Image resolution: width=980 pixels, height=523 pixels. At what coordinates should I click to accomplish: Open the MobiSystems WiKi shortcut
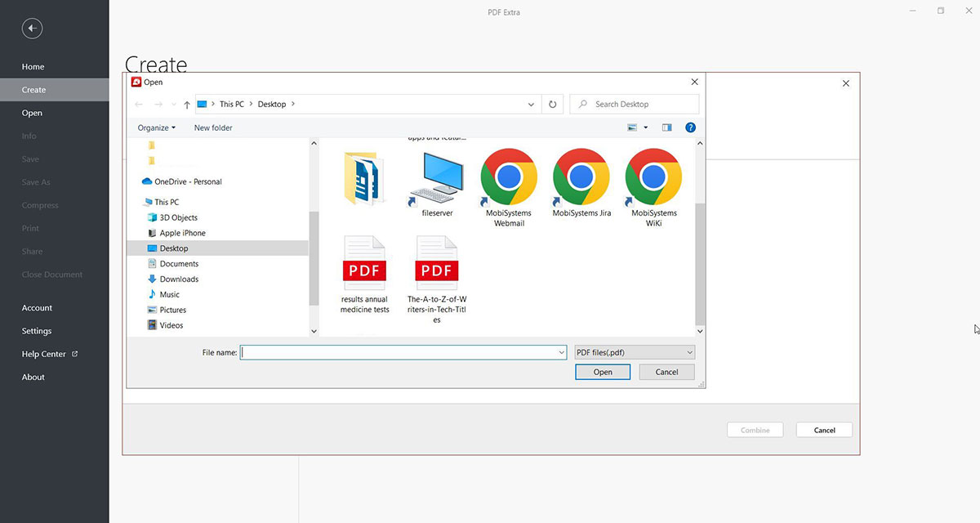(x=653, y=176)
